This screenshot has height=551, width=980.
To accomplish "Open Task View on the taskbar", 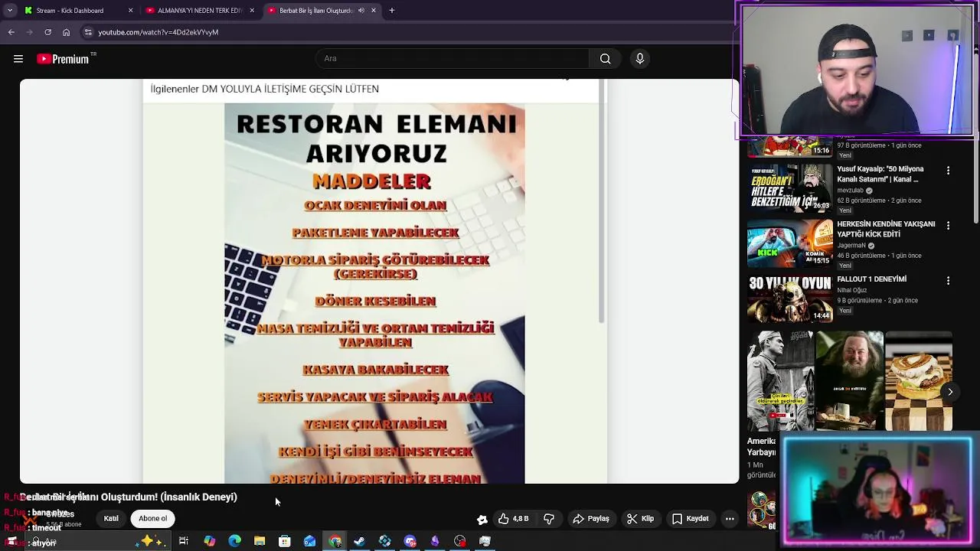I will tap(184, 541).
